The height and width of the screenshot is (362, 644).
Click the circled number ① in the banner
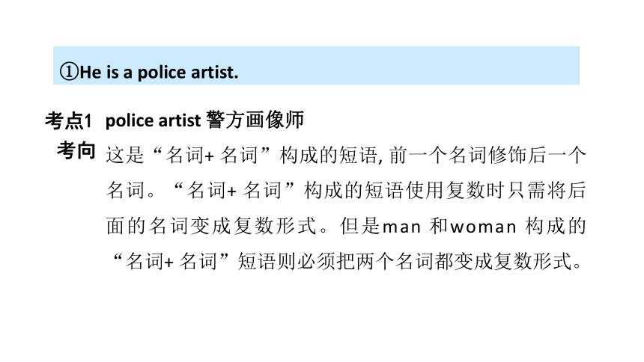point(69,72)
